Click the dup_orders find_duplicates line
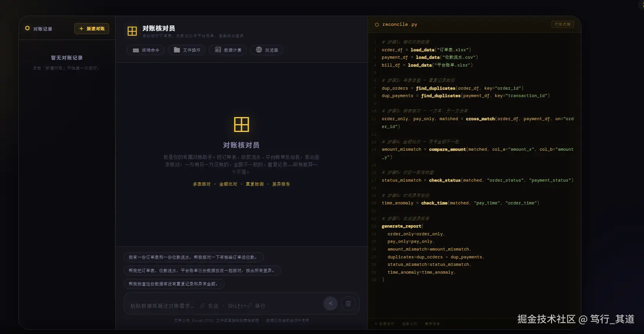Viewport: 644px width, 334px height. [452, 88]
